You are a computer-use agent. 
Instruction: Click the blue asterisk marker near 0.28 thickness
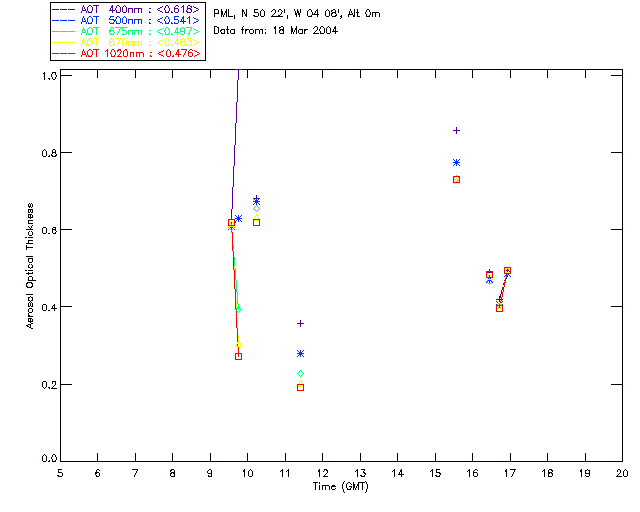[x=300, y=354]
